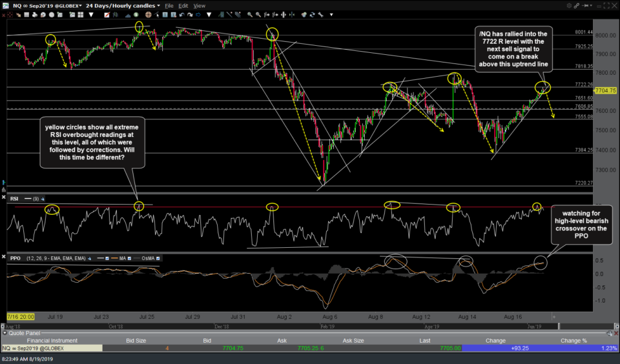Click the 7705.00 last price cell
This screenshot has height=364, width=620.
(x=450, y=349)
